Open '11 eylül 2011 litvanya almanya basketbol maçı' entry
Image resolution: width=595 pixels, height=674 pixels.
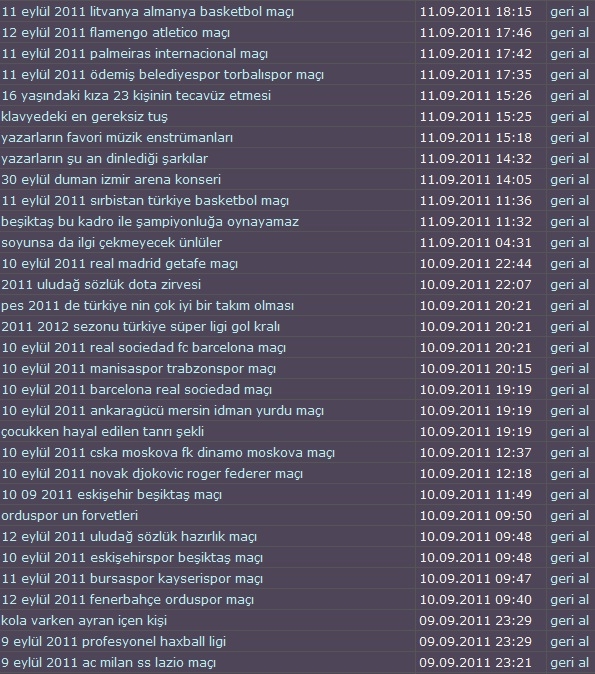148,12
